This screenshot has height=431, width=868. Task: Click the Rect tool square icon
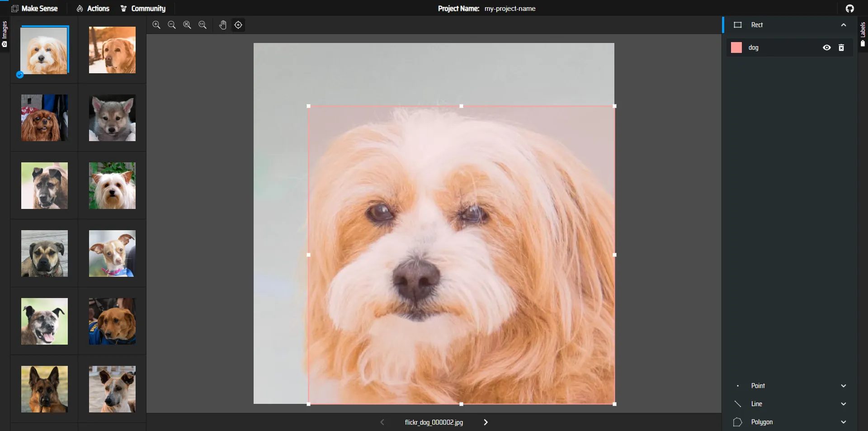[738, 25]
